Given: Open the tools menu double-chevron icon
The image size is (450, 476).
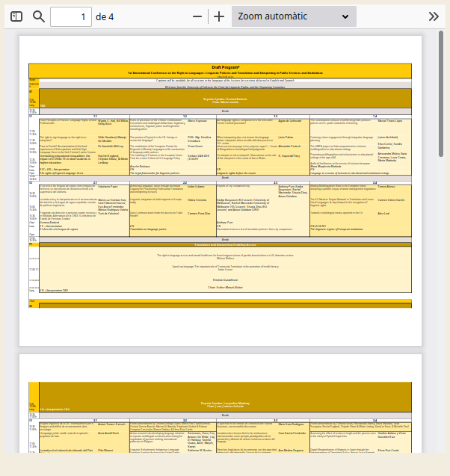Looking at the screenshot, I should (434, 16).
